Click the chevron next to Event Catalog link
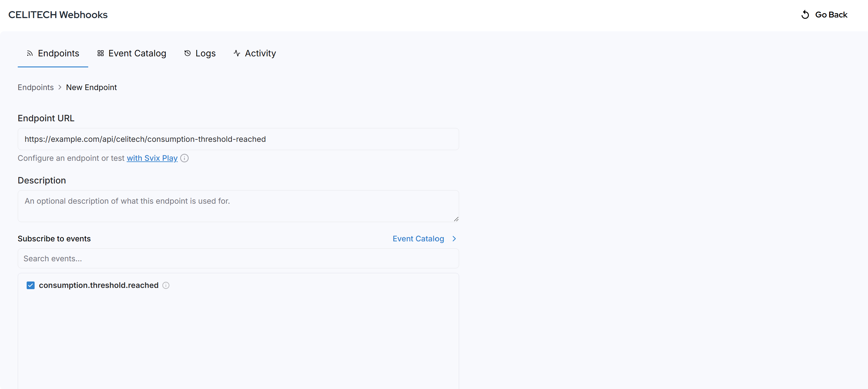 pyautogui.click(x=454, y=239)
